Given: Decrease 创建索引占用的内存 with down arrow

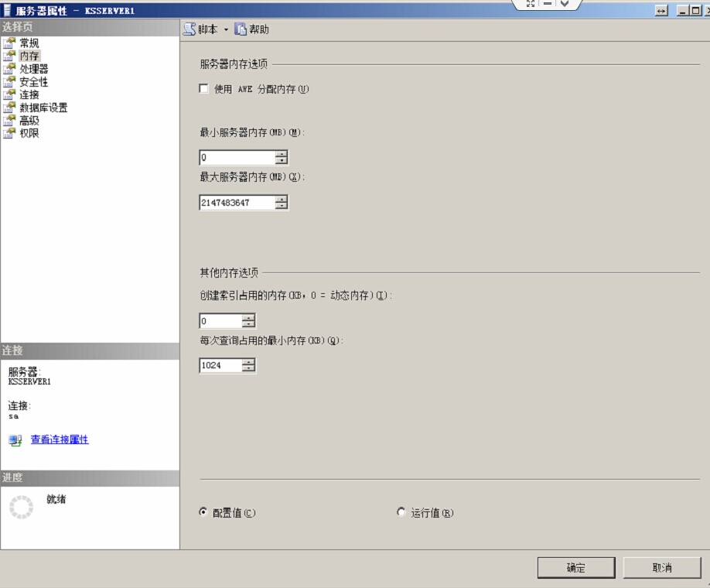Looking at the screenshot, I should coord(248,324).
